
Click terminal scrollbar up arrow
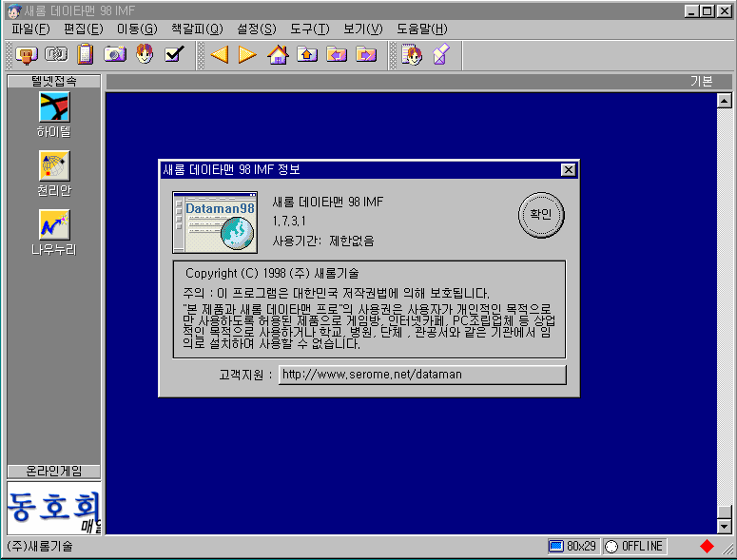[725, 101]
